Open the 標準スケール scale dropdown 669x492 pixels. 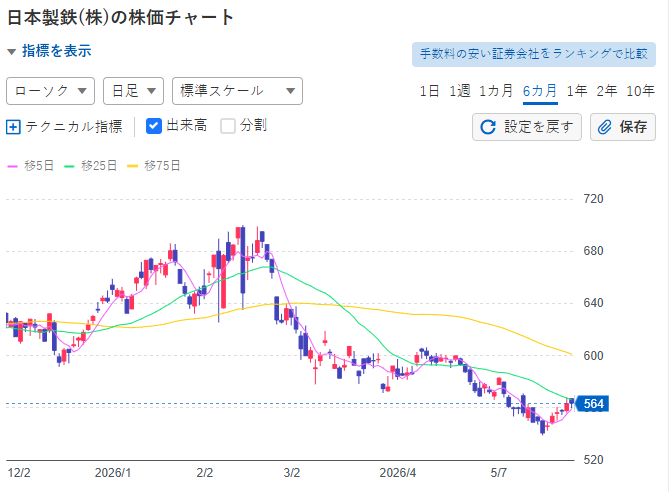click(237, 91)
